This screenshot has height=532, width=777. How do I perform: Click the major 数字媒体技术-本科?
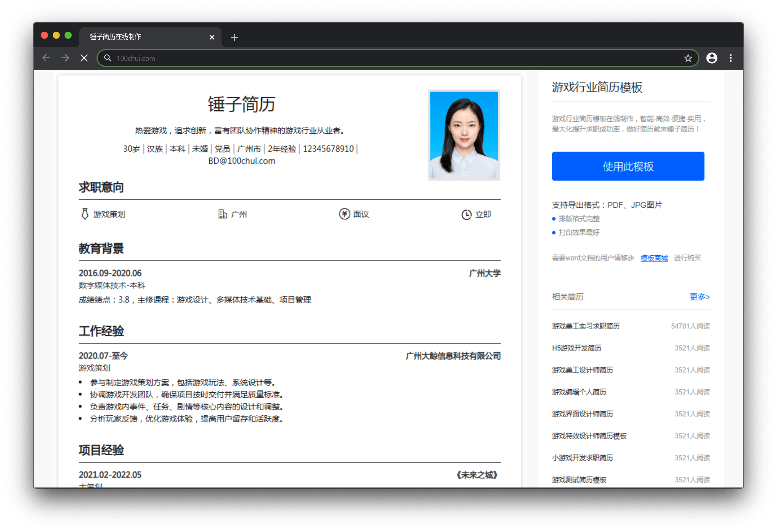point(112,286)
